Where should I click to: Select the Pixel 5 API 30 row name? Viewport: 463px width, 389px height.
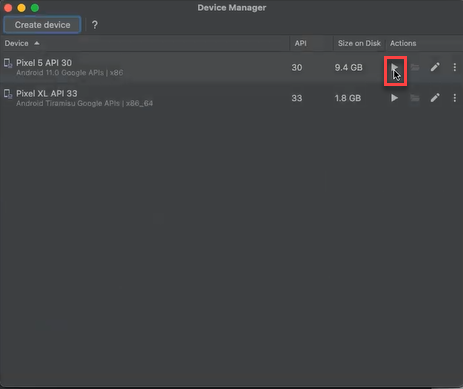click(x=44, y=63)
